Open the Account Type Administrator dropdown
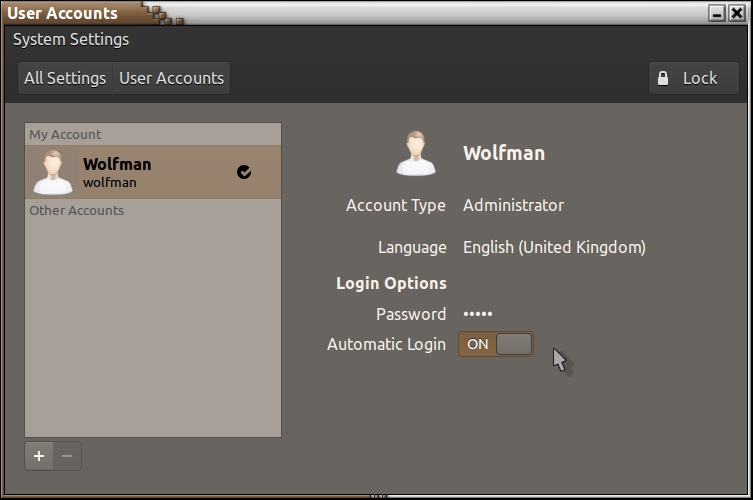 pyautogui.click(x=513, y=205)
